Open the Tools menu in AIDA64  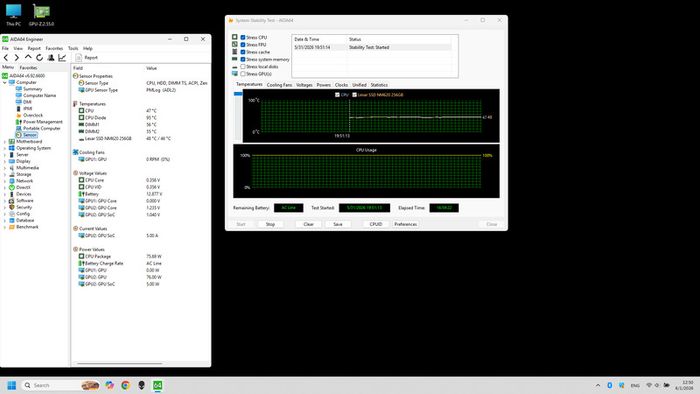pos(73,48)
